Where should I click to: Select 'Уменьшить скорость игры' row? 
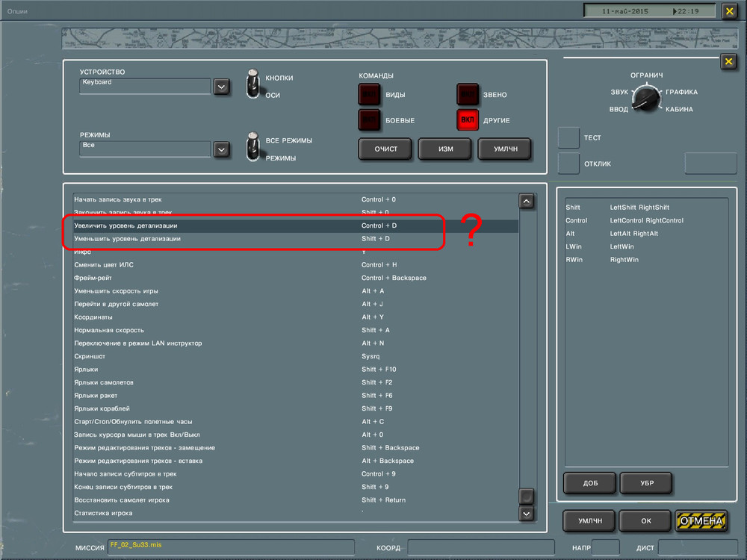point(295,291)
